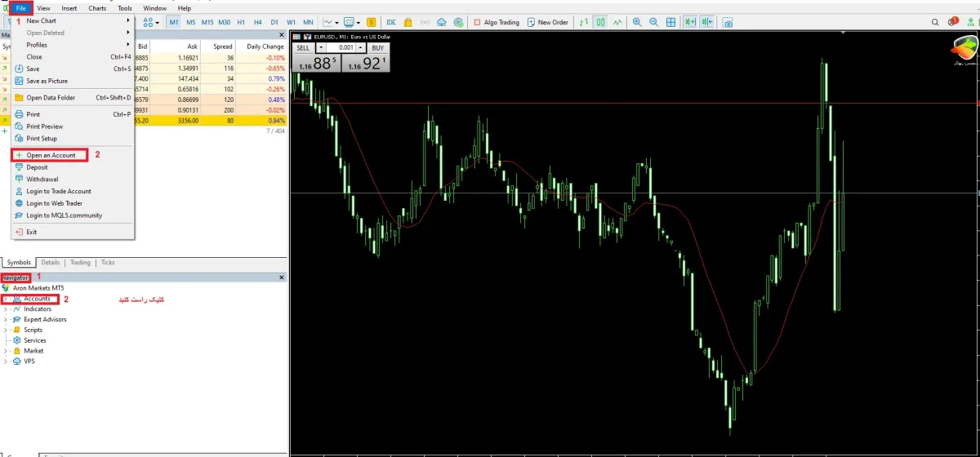Click the IDE MetaEditor toolbar icon
The image size is (980, 457).
[x=391, y=22]
